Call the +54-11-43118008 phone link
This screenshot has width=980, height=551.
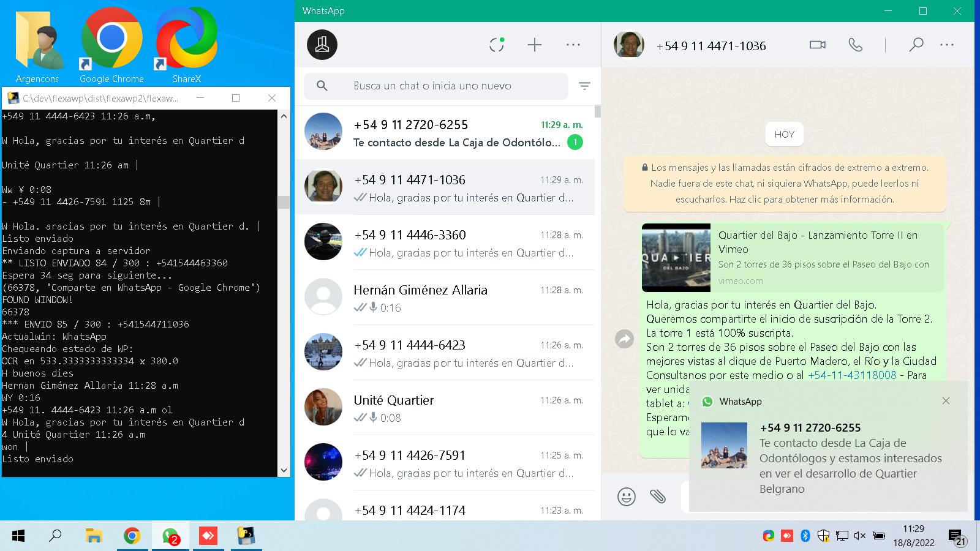(852, 375)
